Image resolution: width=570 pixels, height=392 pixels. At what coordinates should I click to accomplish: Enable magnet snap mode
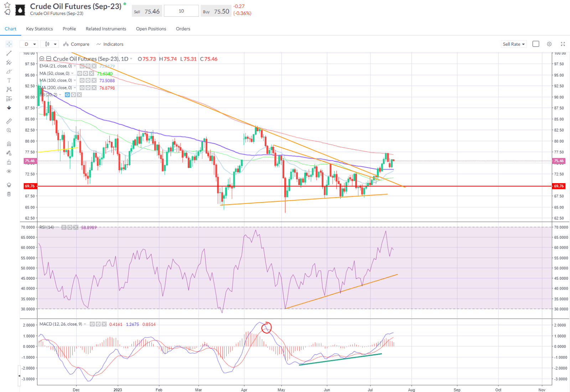point(9,144)
